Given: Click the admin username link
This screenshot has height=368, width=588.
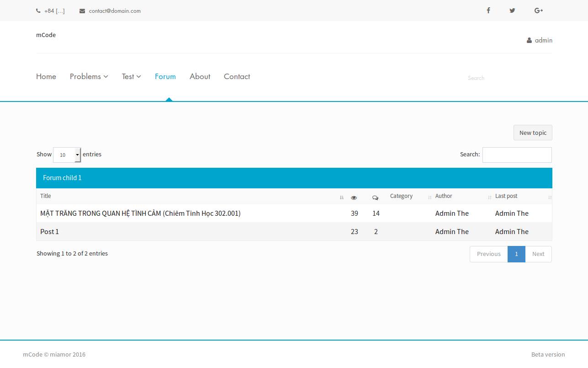Looking at the screenshot, I should [x=544, y=40].
